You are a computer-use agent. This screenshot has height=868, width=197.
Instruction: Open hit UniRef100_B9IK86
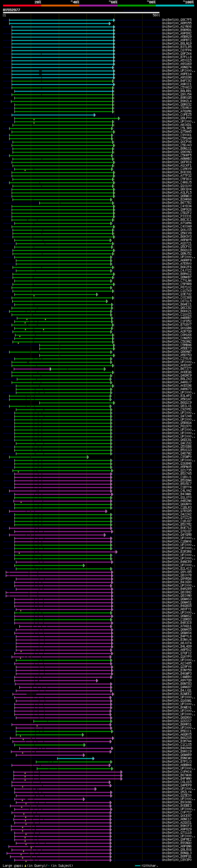pos(177,802)
